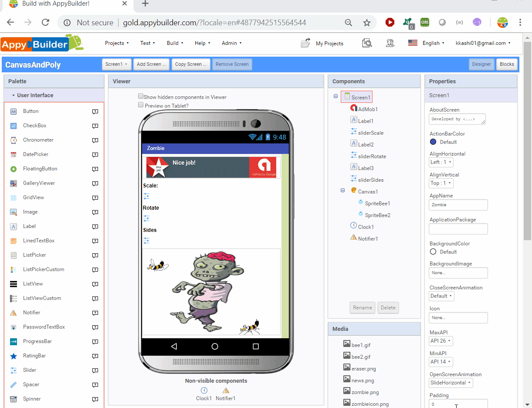Open help for the Button component

[95, 112]
